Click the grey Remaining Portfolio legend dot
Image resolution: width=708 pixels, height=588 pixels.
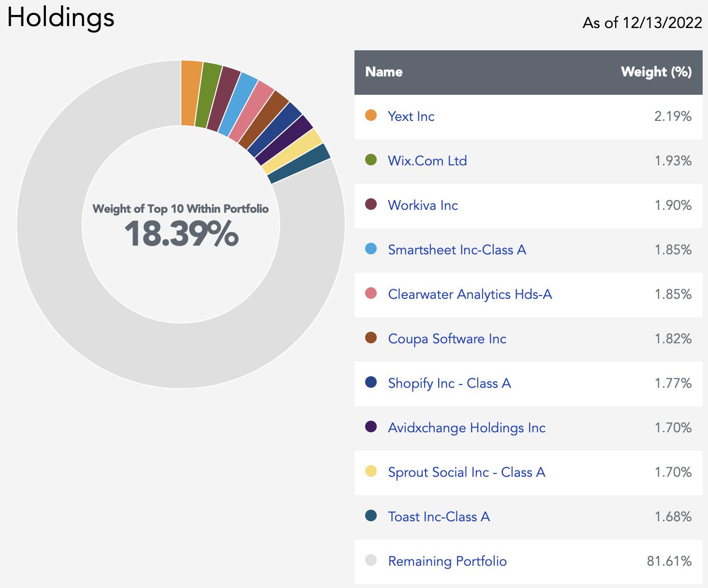point(371,560)
